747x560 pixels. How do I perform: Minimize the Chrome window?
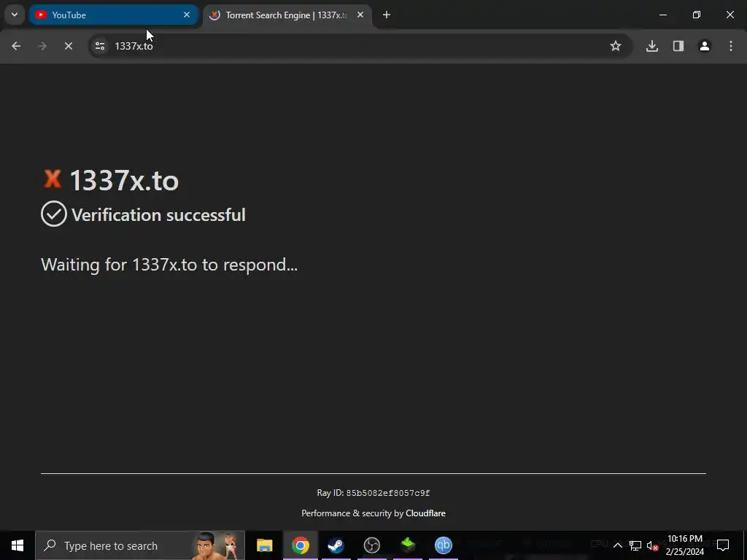662,15
